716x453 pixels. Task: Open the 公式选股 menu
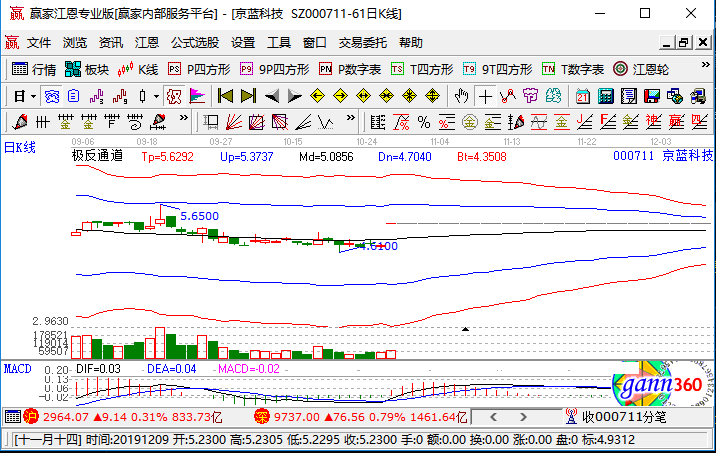(195, 43)
